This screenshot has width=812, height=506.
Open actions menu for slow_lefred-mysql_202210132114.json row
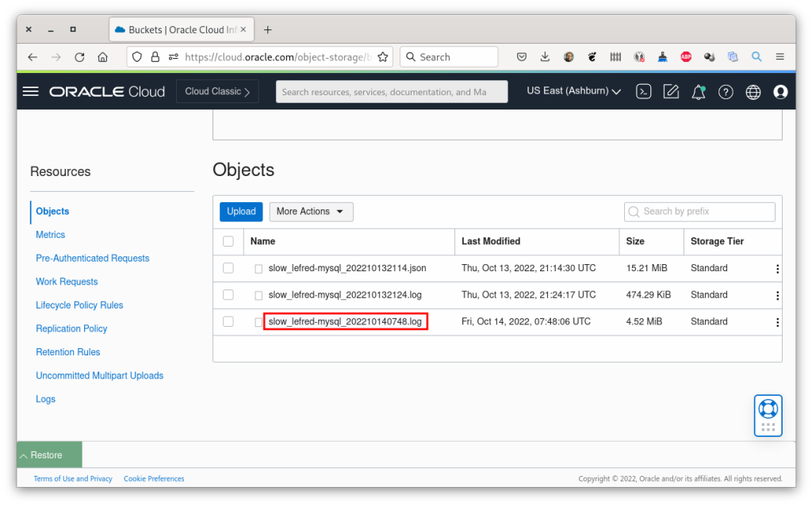point(777,269)
